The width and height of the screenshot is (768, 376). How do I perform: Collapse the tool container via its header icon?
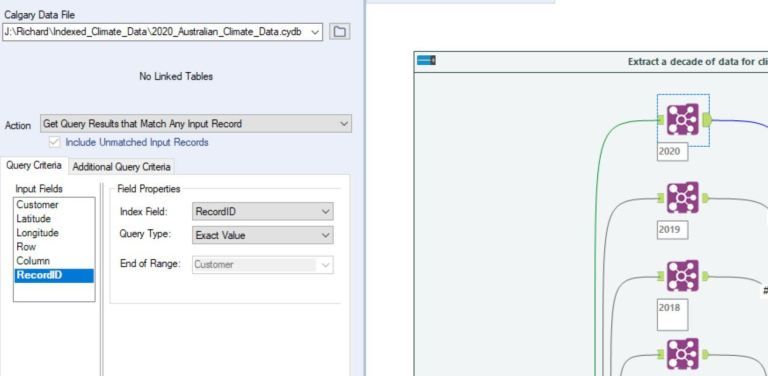point(426,61)
